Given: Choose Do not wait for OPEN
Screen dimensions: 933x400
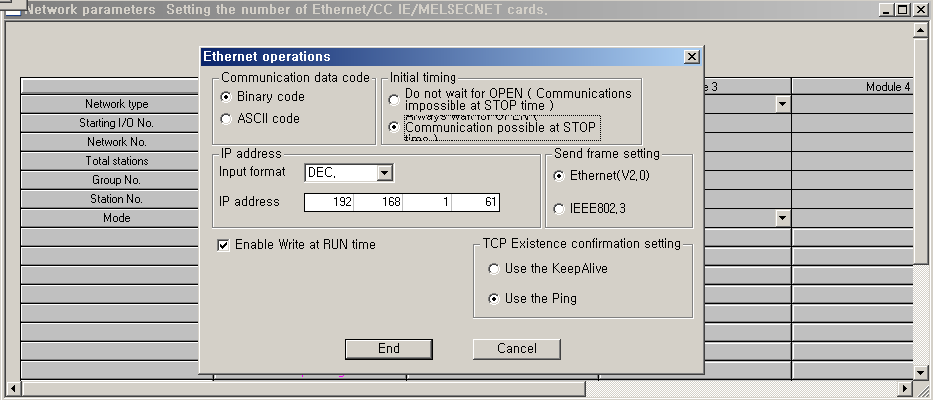Looking at the screenshot, I should (394, 101).
